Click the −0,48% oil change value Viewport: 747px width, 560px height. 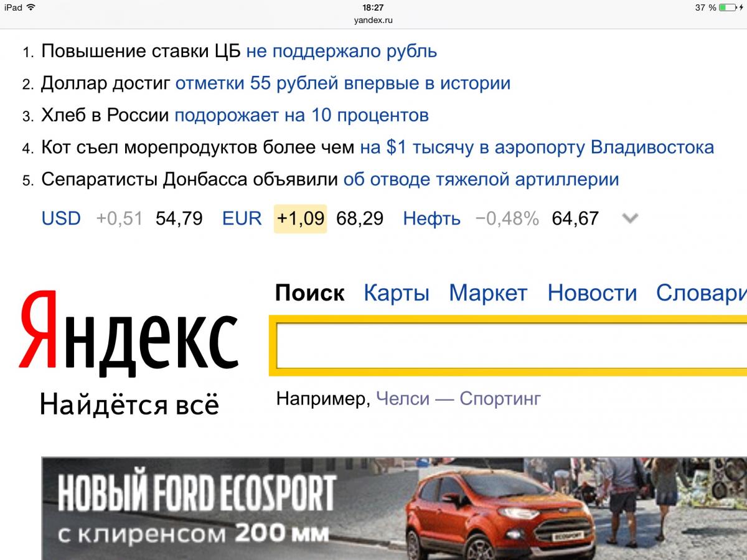click(x=507, y=218)
